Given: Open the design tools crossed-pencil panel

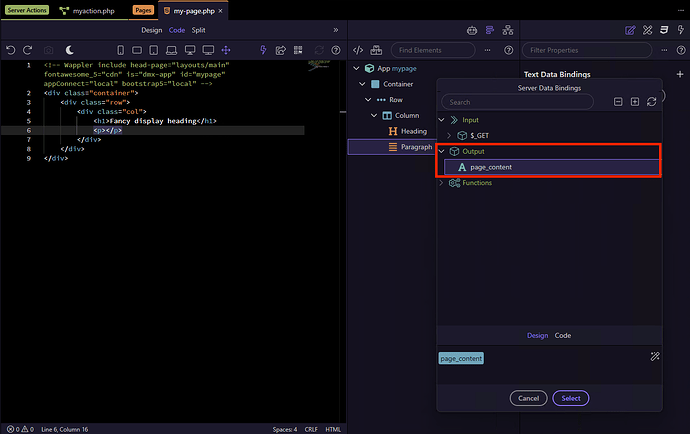Looking at the screenshot, I should click(647, 30).
